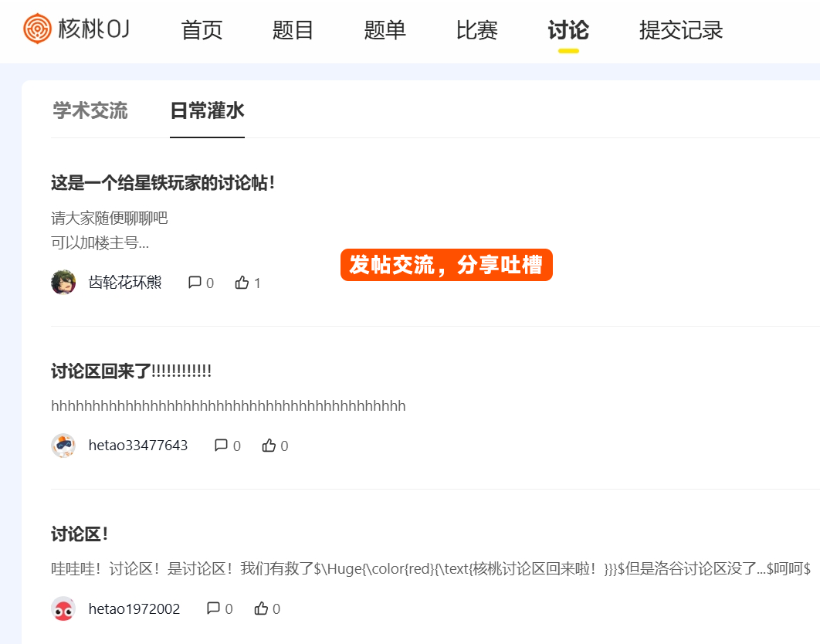The image size is (820, 644).
Task: Open 提交记录 in the top navigation
Action: point(681,30)
